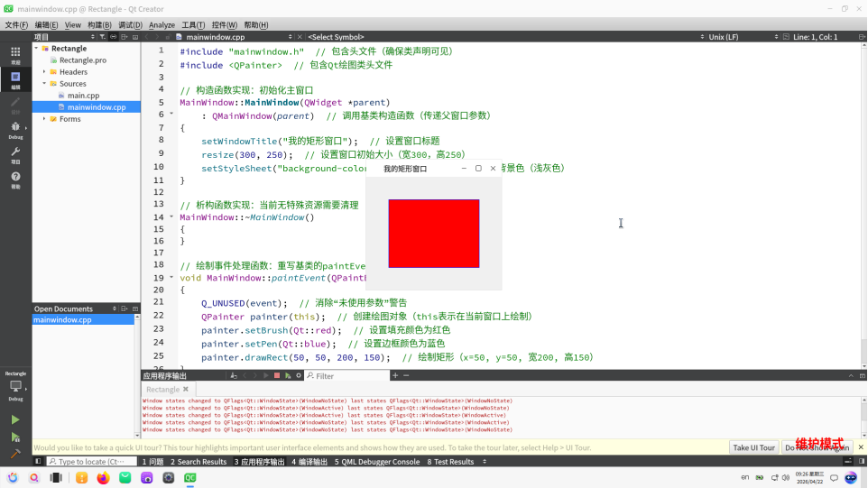Expand the Forms folder

[x=44, y=119]
